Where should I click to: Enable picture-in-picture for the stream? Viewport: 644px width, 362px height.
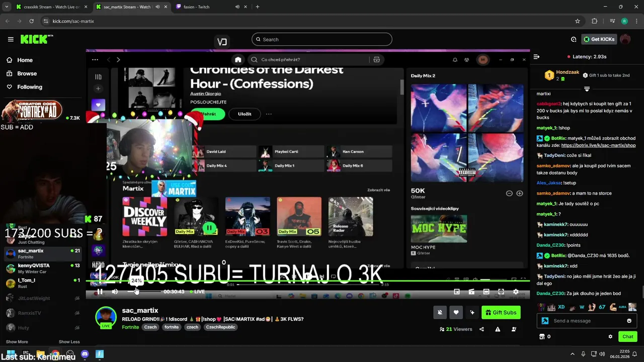click(457, 292)
